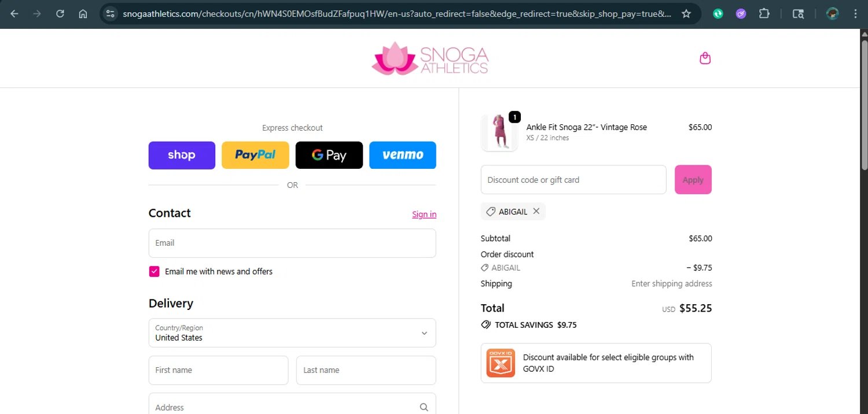This screenshot has height=414, width=868.
Task: Click the 'Enter shipping address' text
Action: click(x=672, y=284)
